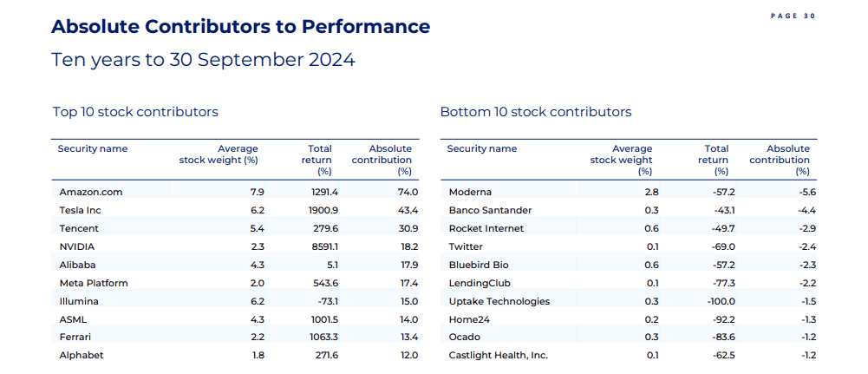The width and height of the screenshot is (868, 374).
Task: Click the Uptake Technologies security name
Action: [499, 301]
